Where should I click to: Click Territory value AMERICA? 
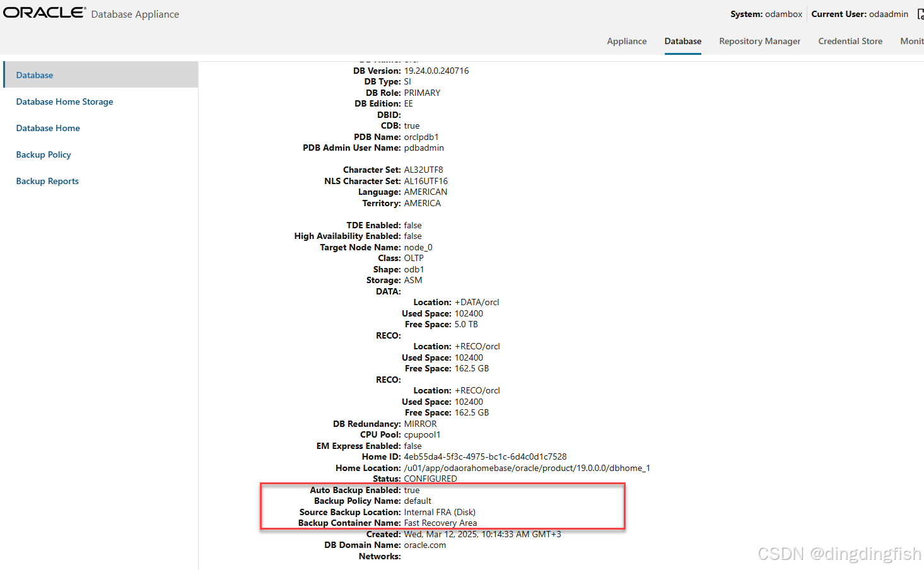pos(423,203)
